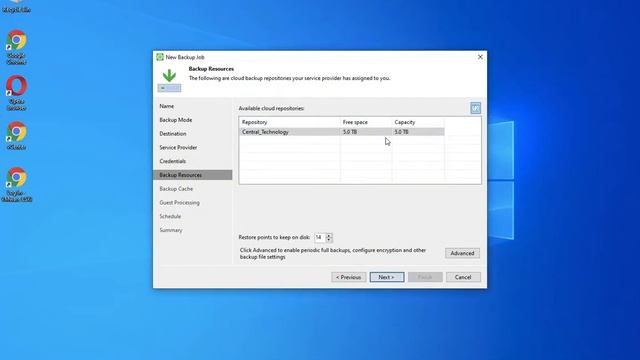Increase restore points with up arrow
The image size is (640, 360).
coord(329,235)
